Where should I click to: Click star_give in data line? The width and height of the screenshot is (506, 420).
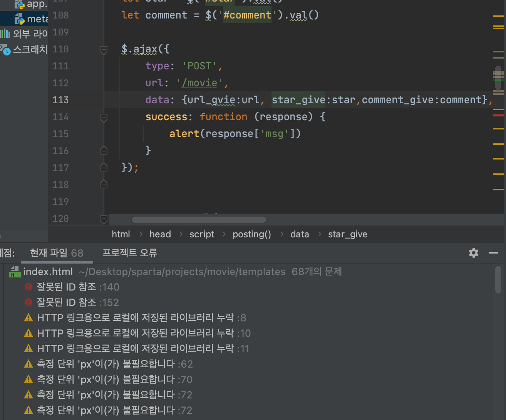298,100
